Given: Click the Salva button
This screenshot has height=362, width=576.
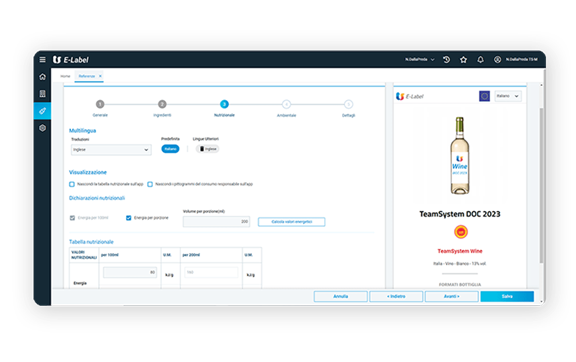Looking at the screenshot, I should (x=507, y=296).
